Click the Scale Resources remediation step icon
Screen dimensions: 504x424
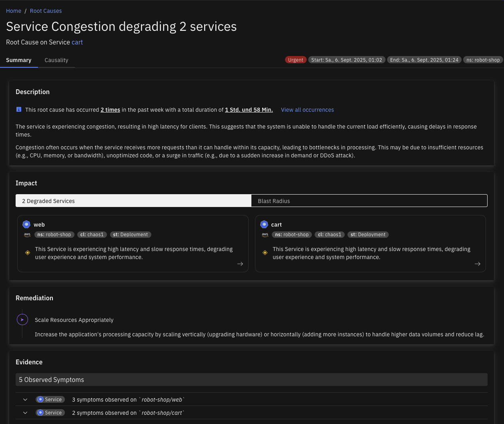click(x=22, y=320)
